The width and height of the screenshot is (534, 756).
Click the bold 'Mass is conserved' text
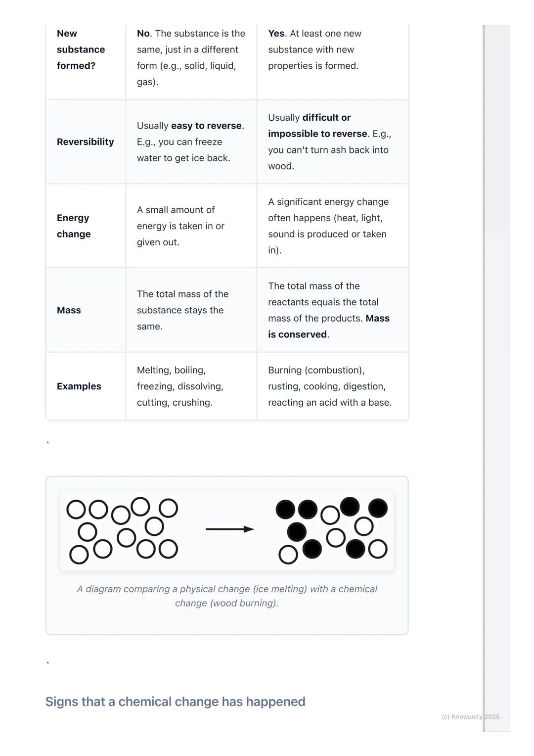[329, 327]
